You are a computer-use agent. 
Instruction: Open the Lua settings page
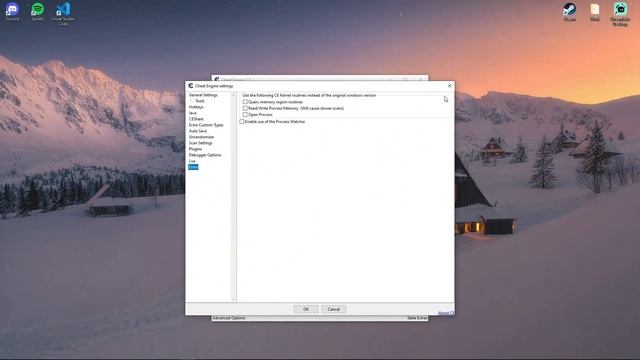tap(192, 161)
